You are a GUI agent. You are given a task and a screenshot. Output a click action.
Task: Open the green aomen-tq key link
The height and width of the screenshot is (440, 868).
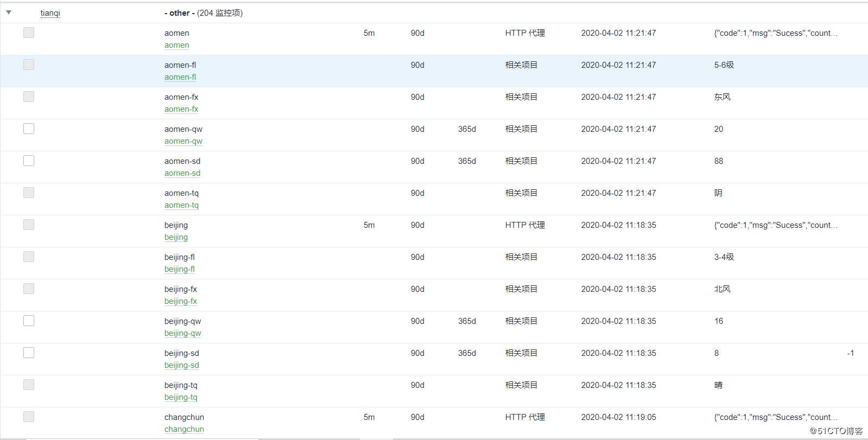(181, 205)
